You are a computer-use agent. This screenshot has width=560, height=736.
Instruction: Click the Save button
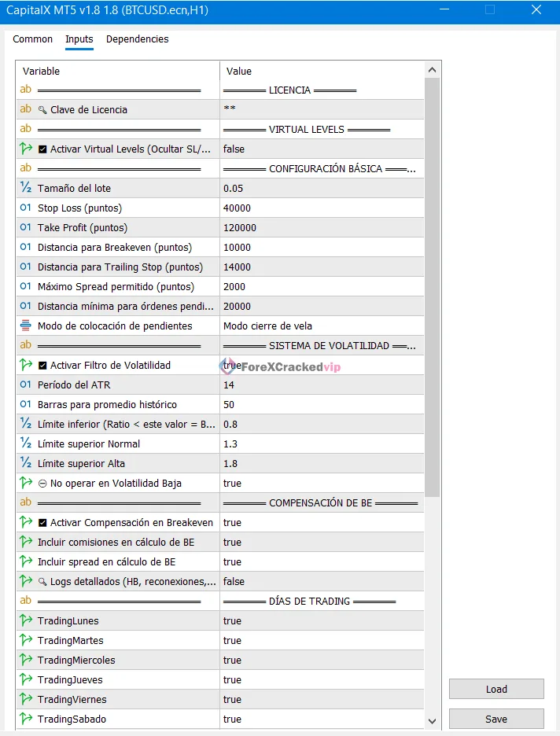coord(496,719)
